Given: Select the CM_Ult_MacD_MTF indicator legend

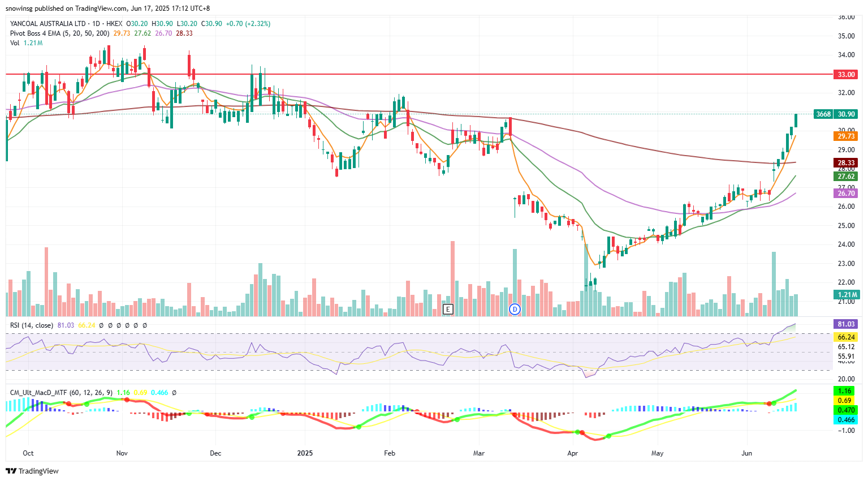Looking at the screenshot, I should (x=61, y=392).
